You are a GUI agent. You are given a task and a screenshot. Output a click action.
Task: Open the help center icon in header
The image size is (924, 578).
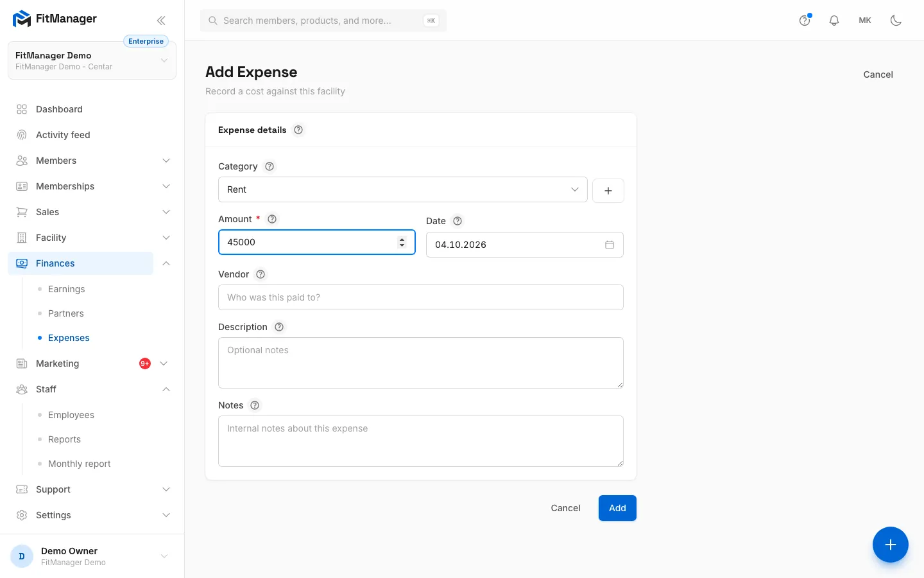pyautogui.click(x=805, y=21)
